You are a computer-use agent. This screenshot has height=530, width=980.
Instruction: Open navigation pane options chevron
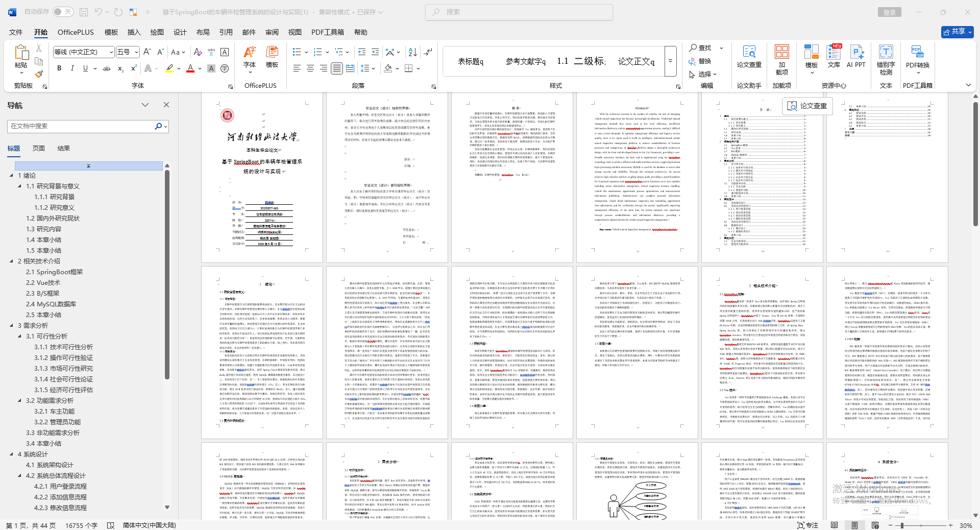145,105
